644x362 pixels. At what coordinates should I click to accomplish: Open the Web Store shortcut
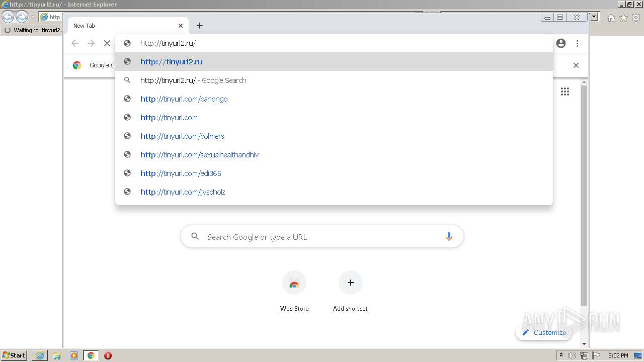coord(294,292)
